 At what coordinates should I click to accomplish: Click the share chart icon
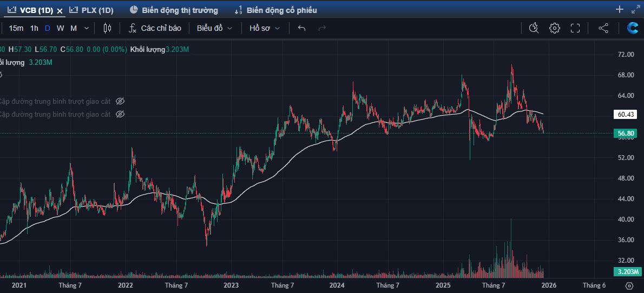603,28
